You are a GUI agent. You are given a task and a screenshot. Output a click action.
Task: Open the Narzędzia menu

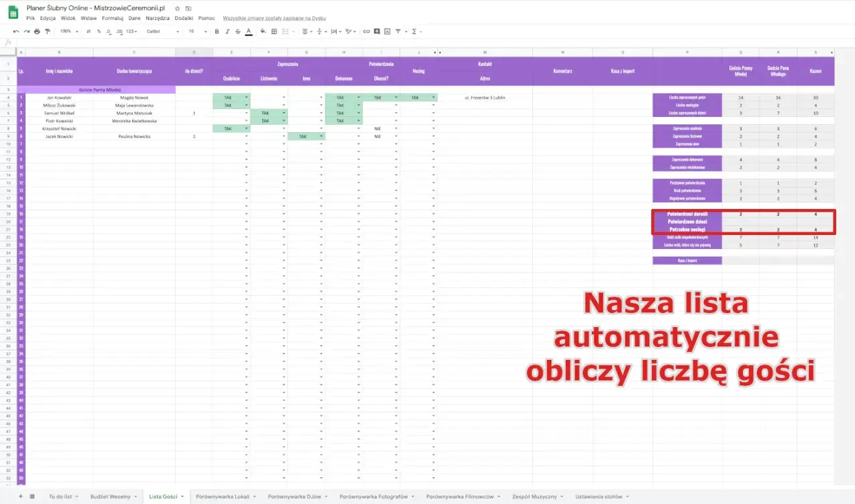[x=158, y=18]
